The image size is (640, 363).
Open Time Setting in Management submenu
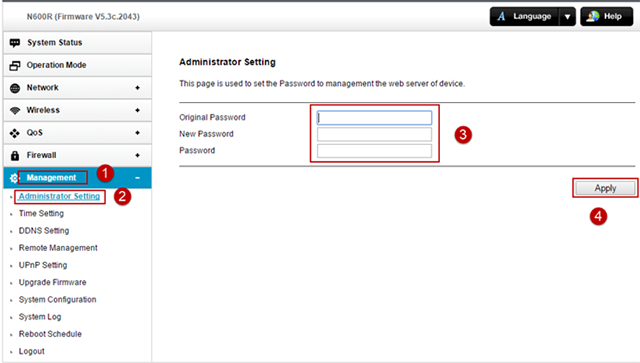click(41, 214)
